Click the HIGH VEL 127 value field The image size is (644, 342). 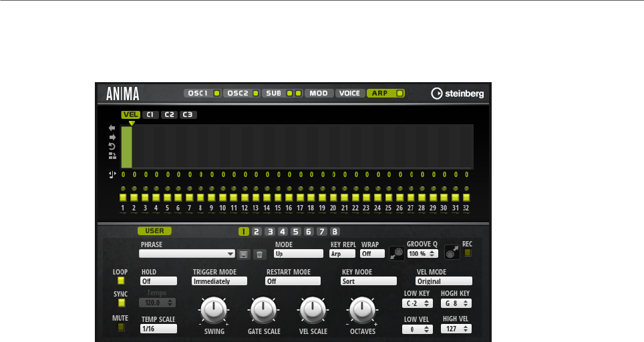456,329
